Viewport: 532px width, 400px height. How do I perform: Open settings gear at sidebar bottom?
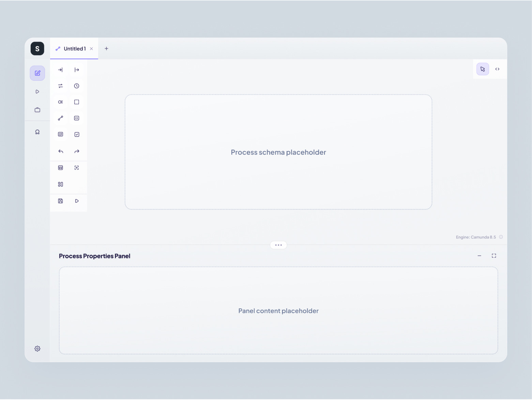[37, 349]
